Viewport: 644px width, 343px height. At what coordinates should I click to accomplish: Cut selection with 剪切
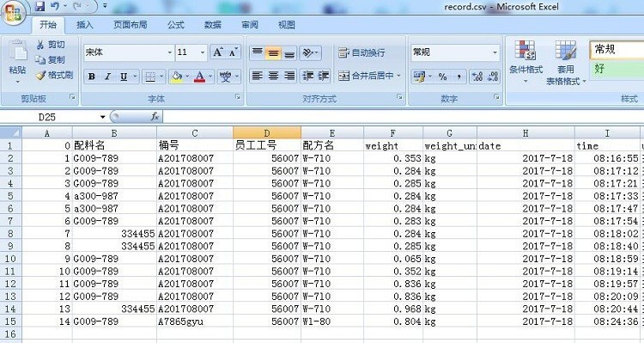pos(51,45)
